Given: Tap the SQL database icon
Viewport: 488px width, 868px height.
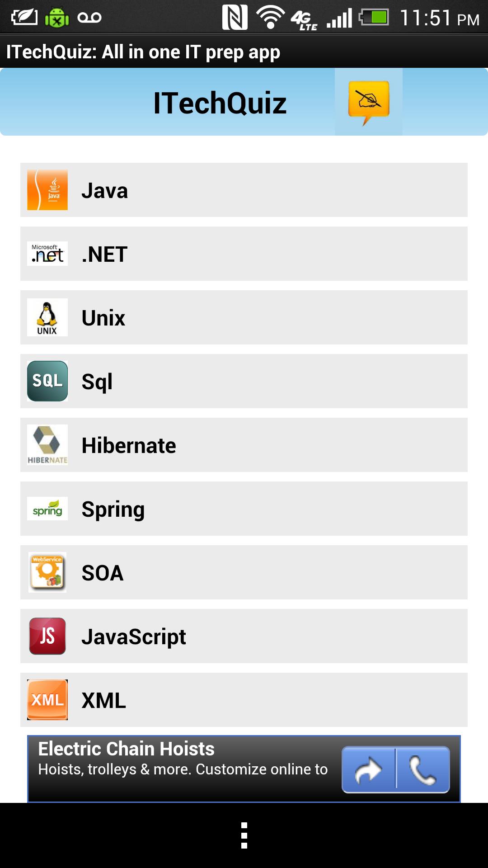Looking at the screenshot, I should click(x=47, y=382).
